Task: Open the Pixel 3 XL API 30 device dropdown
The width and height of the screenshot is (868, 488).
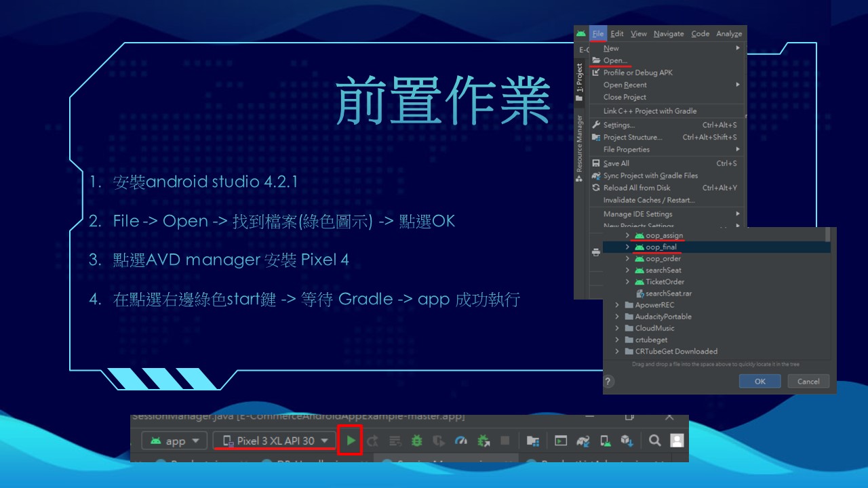Action: pos(275,441)
